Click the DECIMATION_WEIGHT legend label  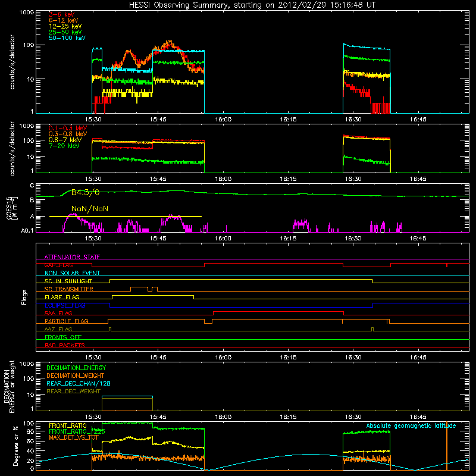pyautogui.click(x=76, y=376)
